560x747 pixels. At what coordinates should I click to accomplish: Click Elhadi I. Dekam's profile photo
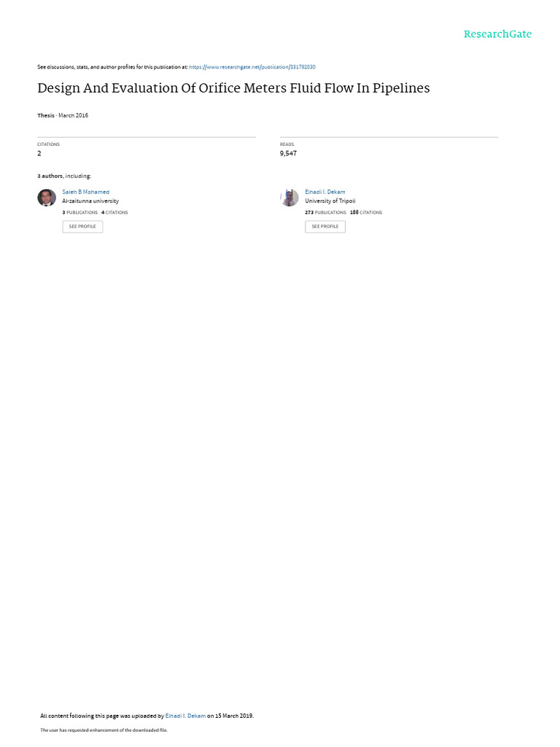point(289,197)
